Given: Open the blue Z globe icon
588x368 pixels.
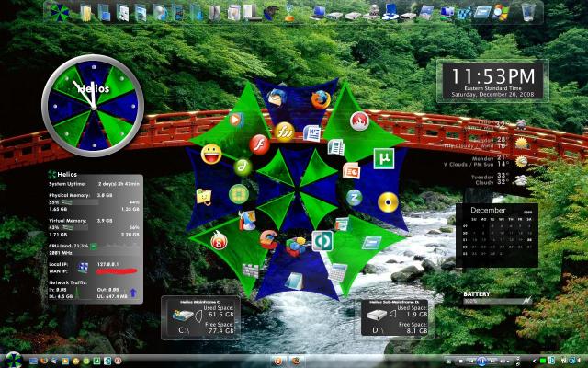Looking at the screenshot, I should point(354,197).
